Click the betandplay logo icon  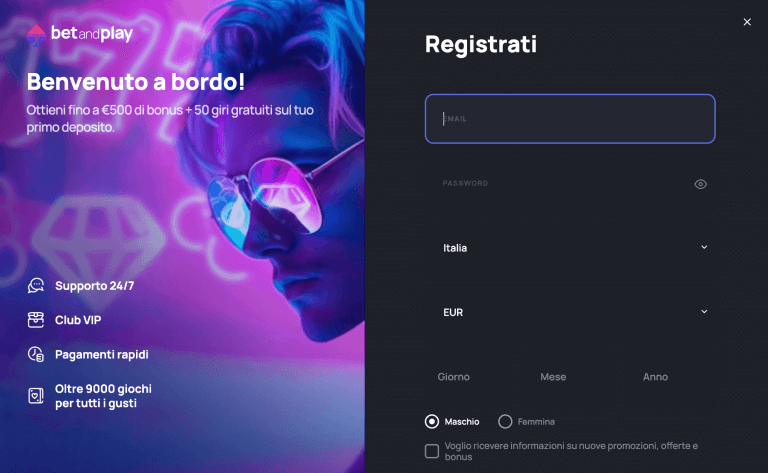[x=36, y=35]
